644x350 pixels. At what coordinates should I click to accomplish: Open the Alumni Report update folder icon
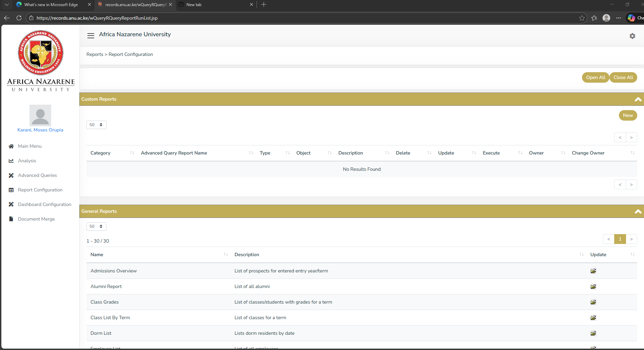pyautogui.click(x=593, y=286)
